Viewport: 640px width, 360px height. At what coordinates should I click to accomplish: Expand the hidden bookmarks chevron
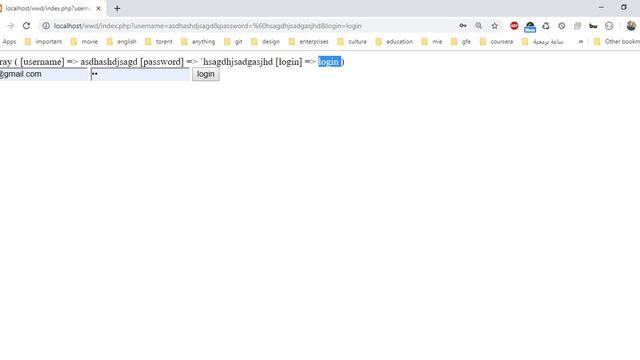(x=580, y=42)
